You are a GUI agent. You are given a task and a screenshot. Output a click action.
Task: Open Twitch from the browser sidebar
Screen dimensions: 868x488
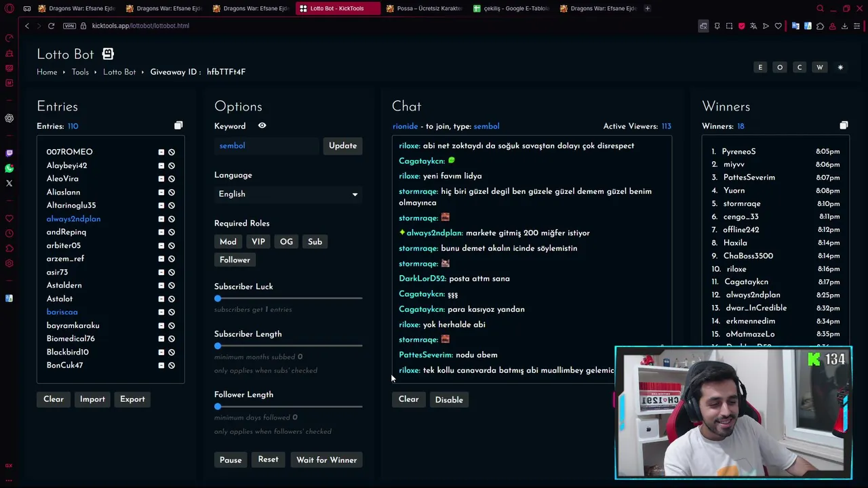tap(9, 153)
